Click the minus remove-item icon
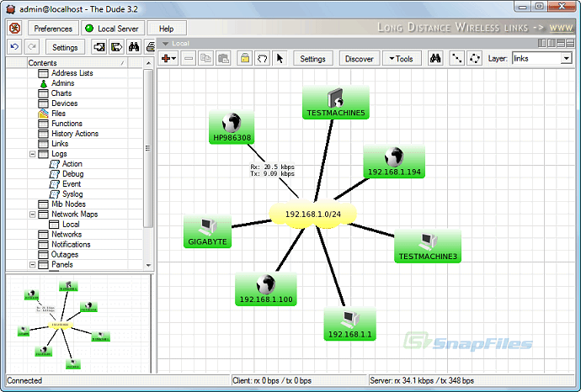 pyautogui.click(x=189, y=59)
